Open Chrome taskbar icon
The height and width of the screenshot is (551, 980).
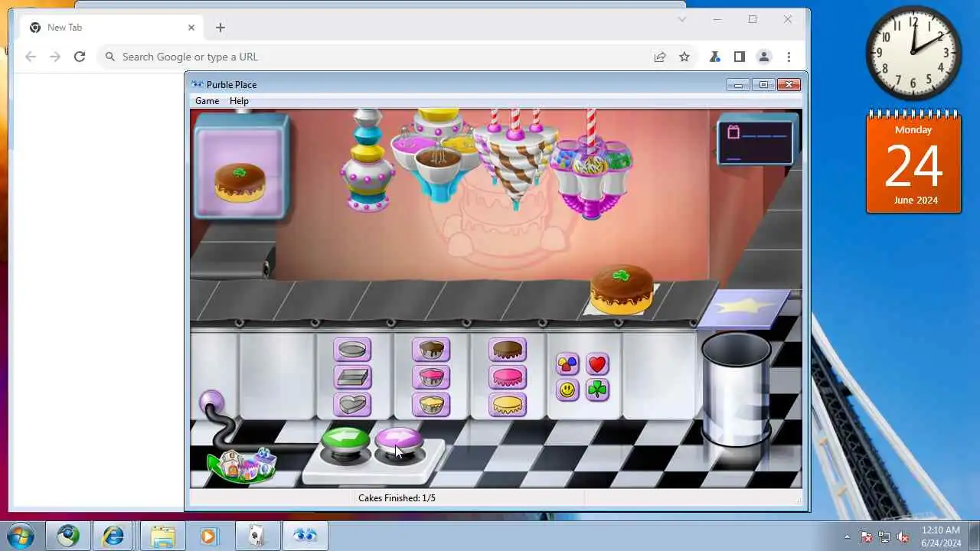(67, 536)
